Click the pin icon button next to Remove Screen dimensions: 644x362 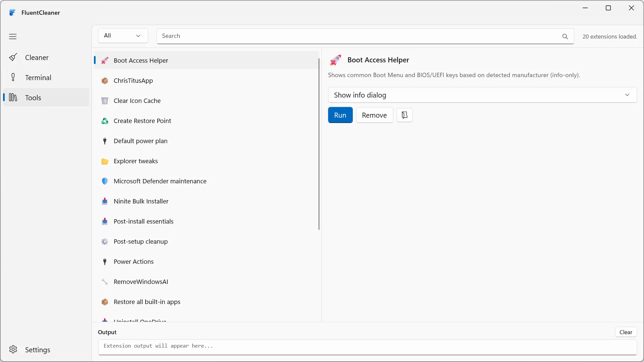(405, 115)
